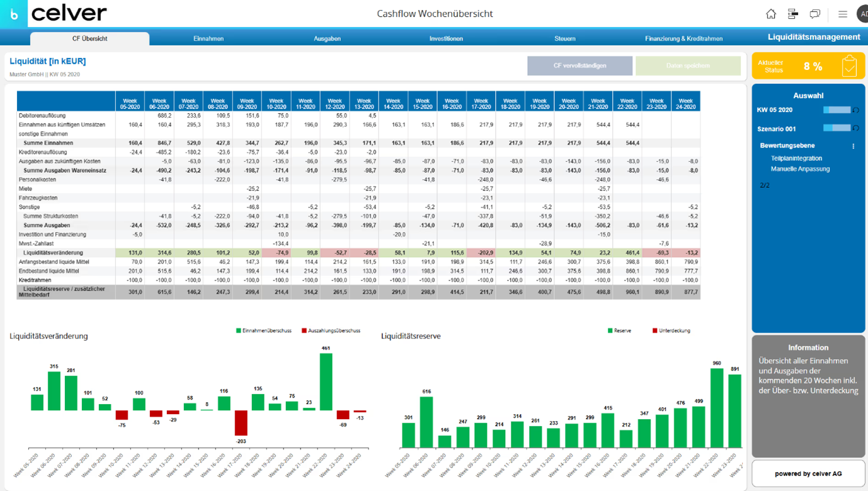The height and width of the screenshot is (491, 868).
Task: Click the Week 22-2020 bar showing 461
Action: pos(326,382)
